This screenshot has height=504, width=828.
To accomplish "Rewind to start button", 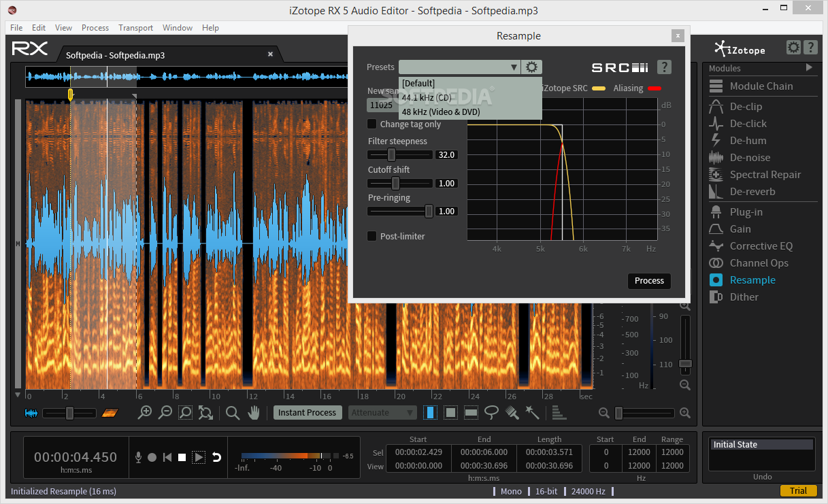I will point(167,458).
